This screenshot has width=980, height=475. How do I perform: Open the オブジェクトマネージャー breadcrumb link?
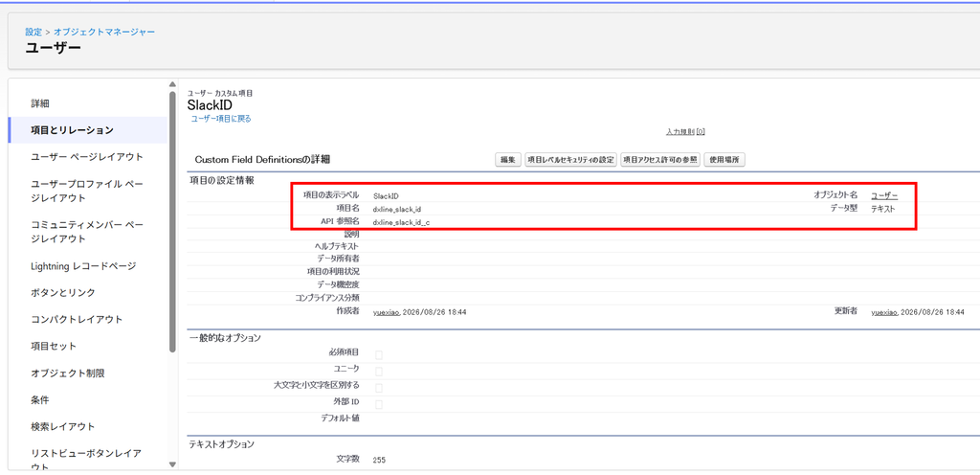(x=104, y=32)
